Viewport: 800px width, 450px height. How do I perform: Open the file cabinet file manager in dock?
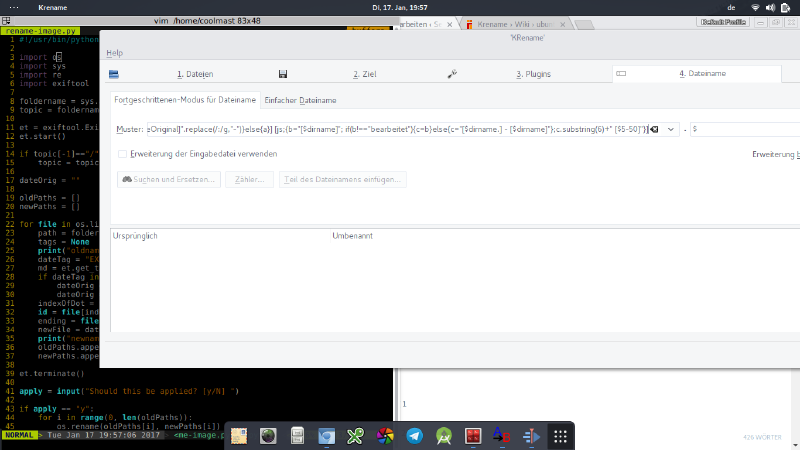[x=297, y=436]
